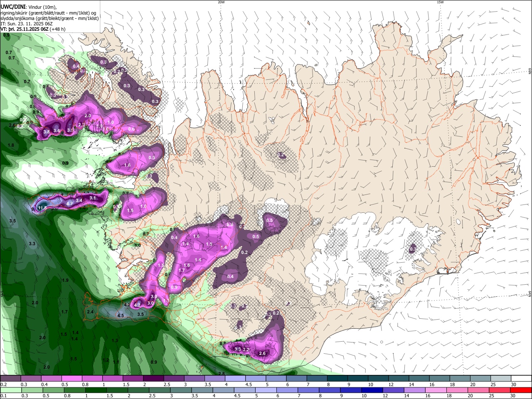Pick the pale lavender swatch between 4 and 4.5, upper row
532x399 pixels.
[x=234, y=379]
